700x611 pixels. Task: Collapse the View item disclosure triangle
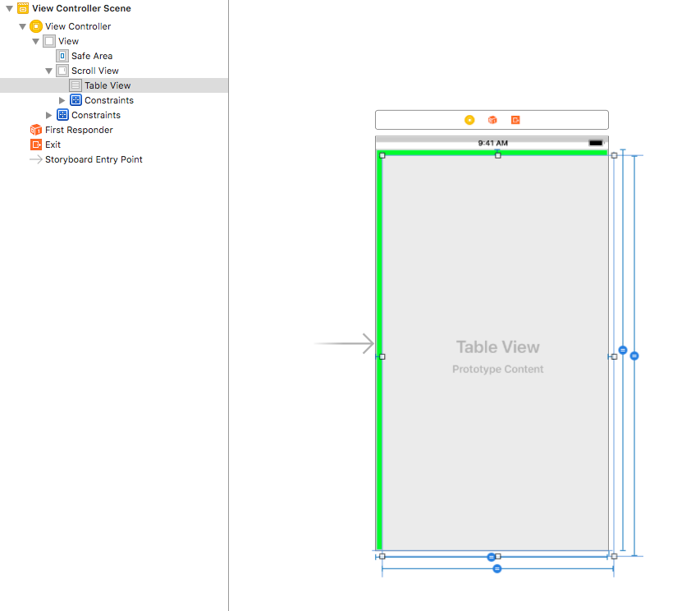35,41
